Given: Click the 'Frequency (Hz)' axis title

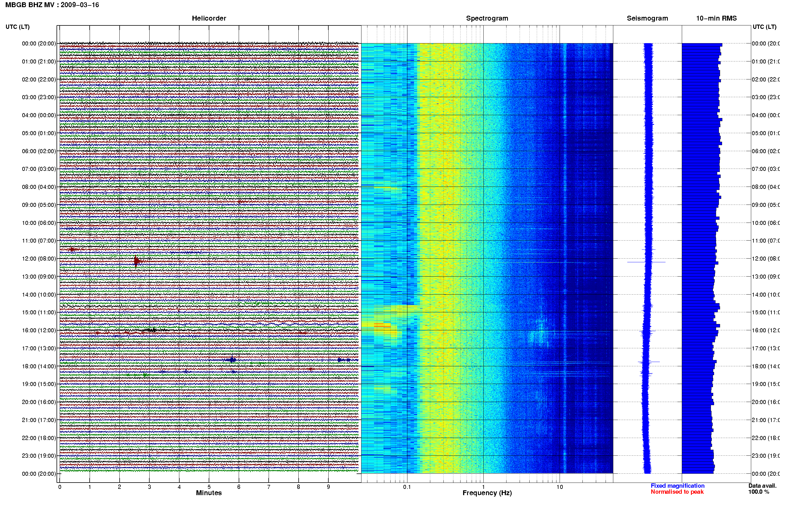Looking at the screenshot, I should 487,493.
